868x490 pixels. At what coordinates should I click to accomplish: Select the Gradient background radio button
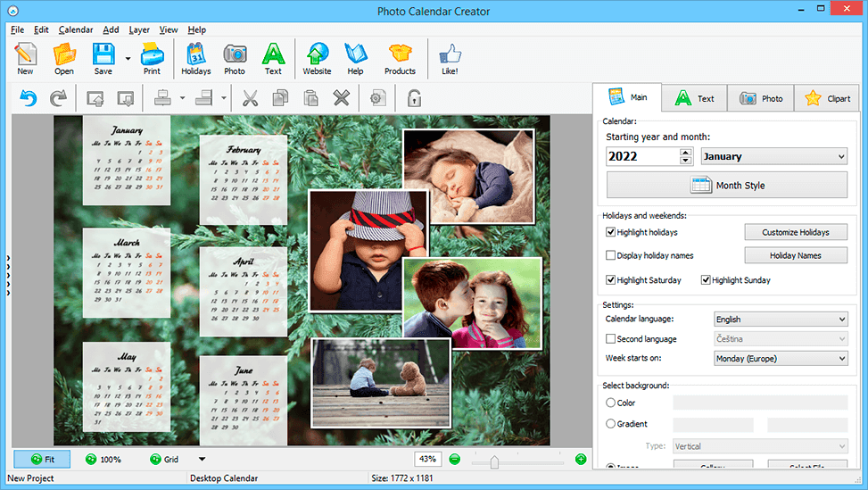pos(610,424)
